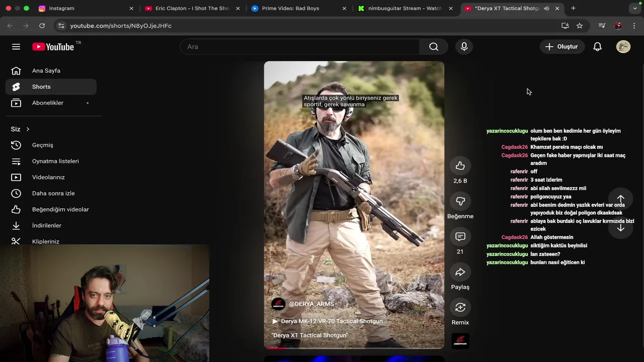
Task: Click the Oluştur create button
Action: 561,47
